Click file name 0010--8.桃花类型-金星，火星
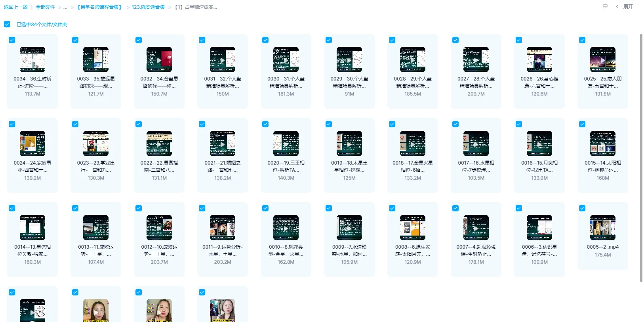Image resolution: width=644 pixels, height=322 pixels. [286, 250]
